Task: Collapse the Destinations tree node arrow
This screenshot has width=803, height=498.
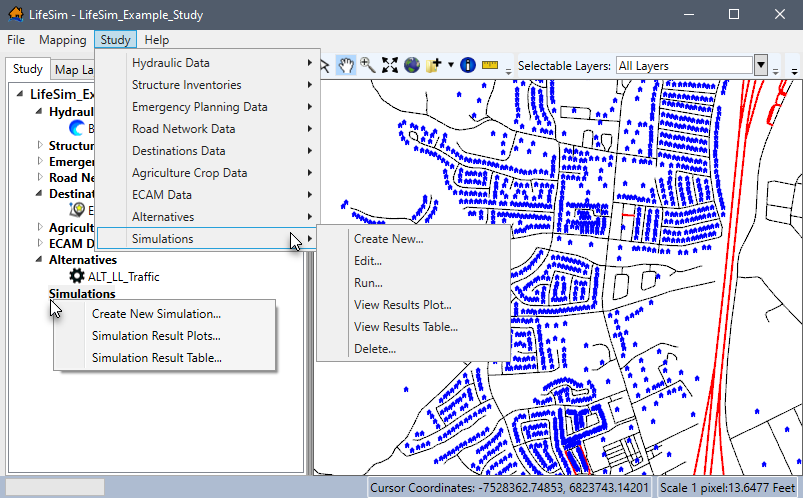Action: click(39, 193)
